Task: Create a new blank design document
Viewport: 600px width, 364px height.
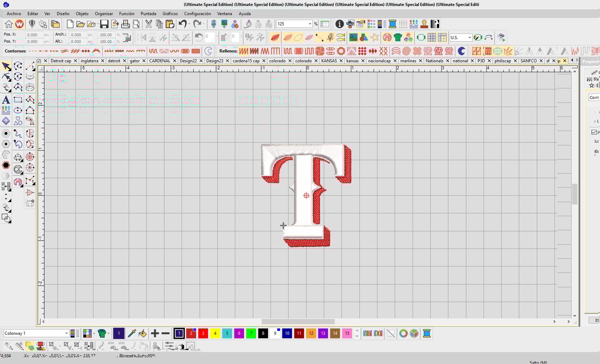Action: (x=70, y=24)
